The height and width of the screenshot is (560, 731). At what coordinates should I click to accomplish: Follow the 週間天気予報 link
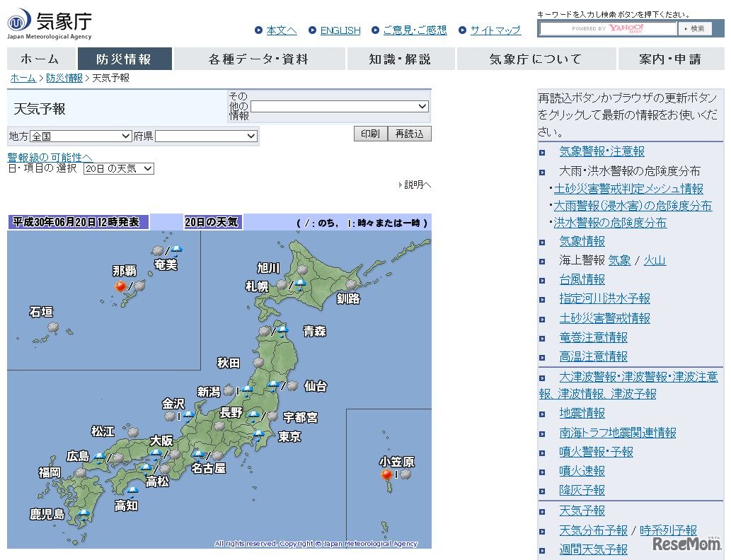(x=593, y=549)
